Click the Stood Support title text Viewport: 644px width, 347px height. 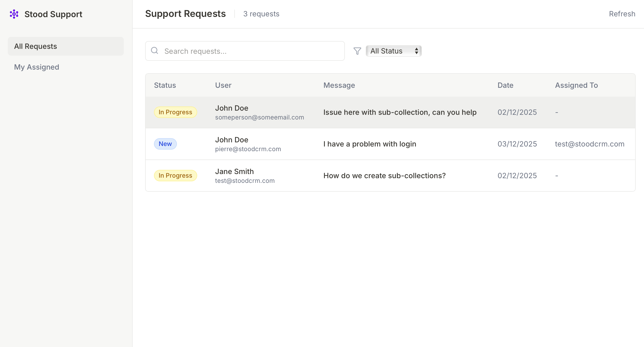coord(53,14)
